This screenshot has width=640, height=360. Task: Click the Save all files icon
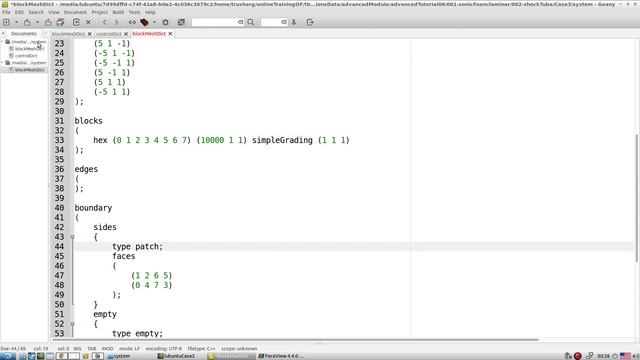(60, 22)
